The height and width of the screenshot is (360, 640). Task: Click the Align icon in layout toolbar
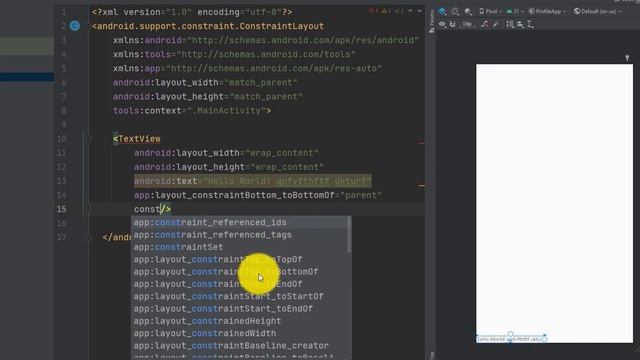[x=520, y=24]
